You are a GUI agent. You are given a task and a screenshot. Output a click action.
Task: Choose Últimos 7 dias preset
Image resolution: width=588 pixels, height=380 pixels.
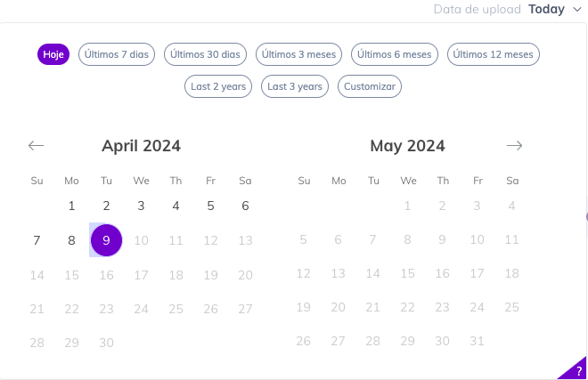[x=117, y=54]
